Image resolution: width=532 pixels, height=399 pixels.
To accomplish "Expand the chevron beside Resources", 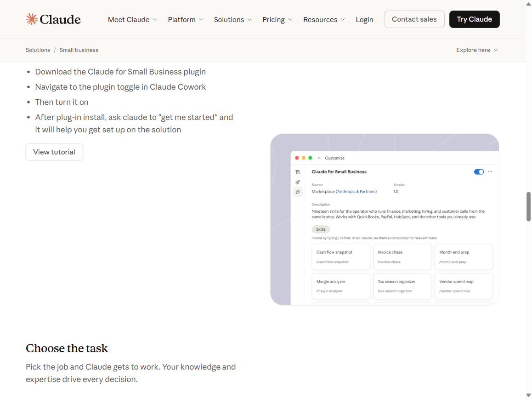I will tap(343, 20).
